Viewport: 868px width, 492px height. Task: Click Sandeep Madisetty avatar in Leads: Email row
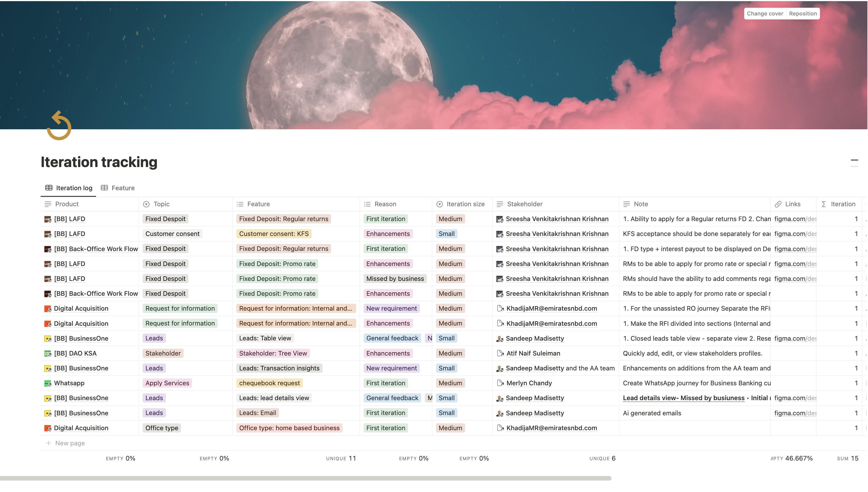click(499, 413)
